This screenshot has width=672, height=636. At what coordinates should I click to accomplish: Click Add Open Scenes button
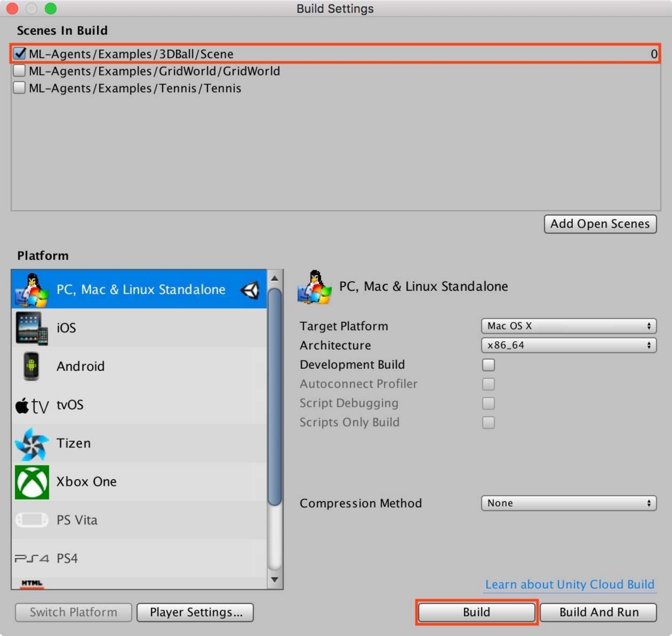600,224
